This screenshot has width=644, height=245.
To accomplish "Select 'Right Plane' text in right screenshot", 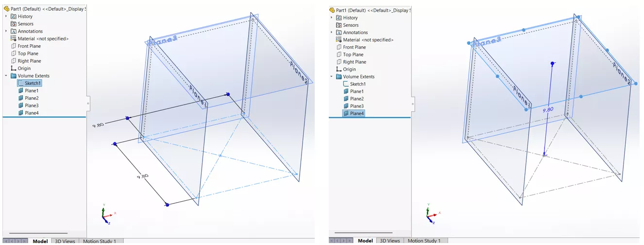I will point(355,62).
